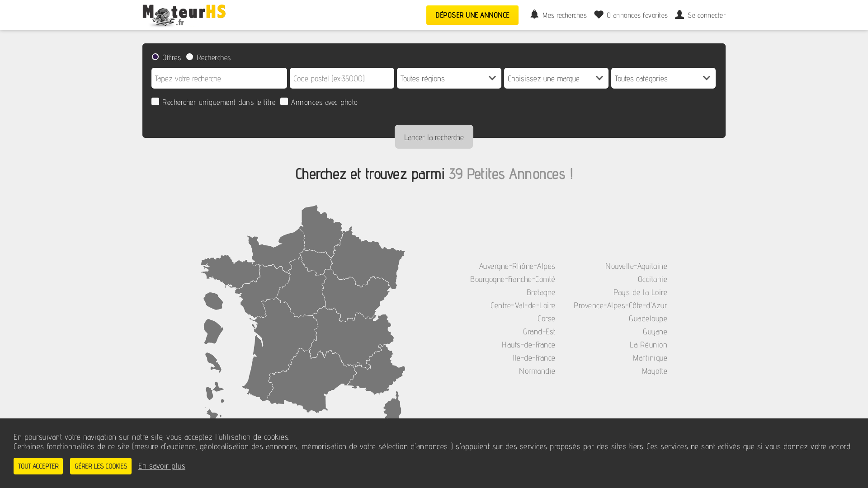Select the Bretagne region link
The image size is (868, 488).
(541, 292)
